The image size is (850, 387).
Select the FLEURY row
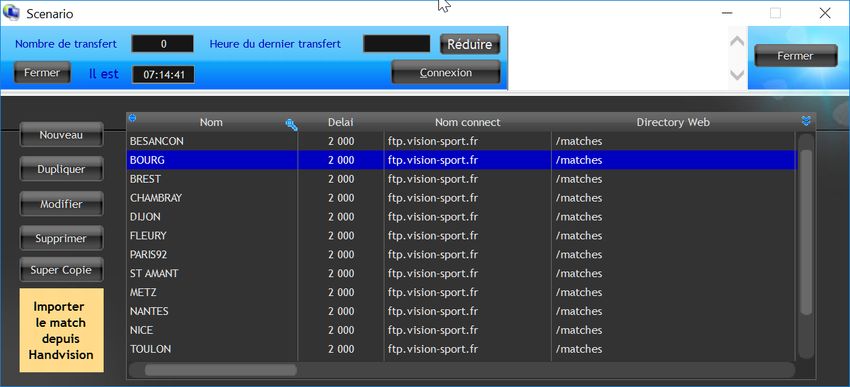click(x=461, y=236)
